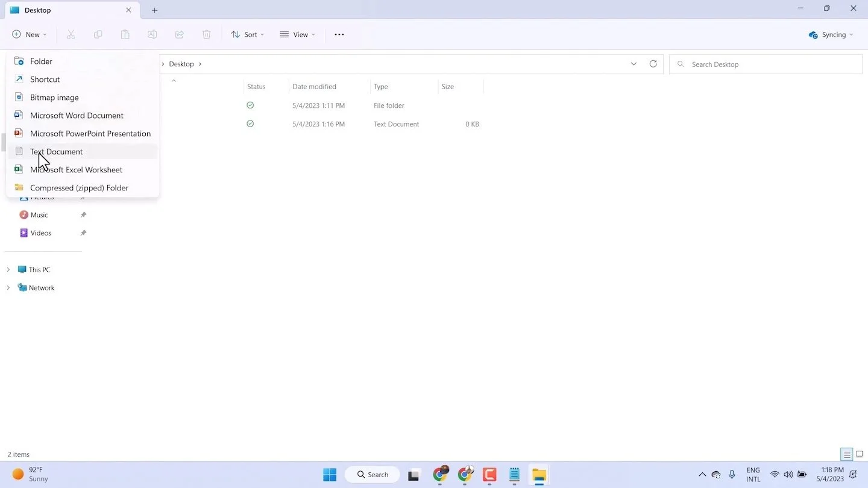Open the notification bell icon

(853, 475)
